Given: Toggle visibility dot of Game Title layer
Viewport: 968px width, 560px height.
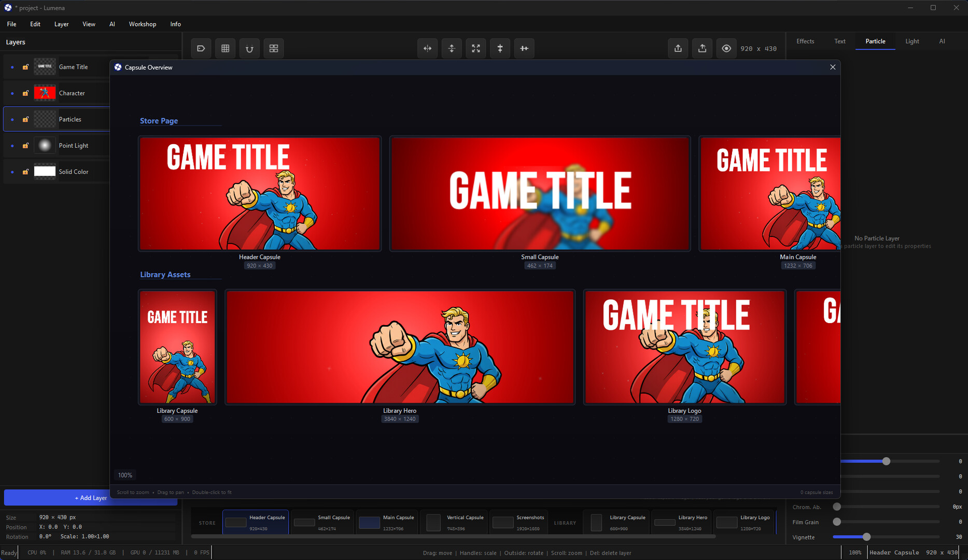Looking at the screenshot, I should point(12,67).
